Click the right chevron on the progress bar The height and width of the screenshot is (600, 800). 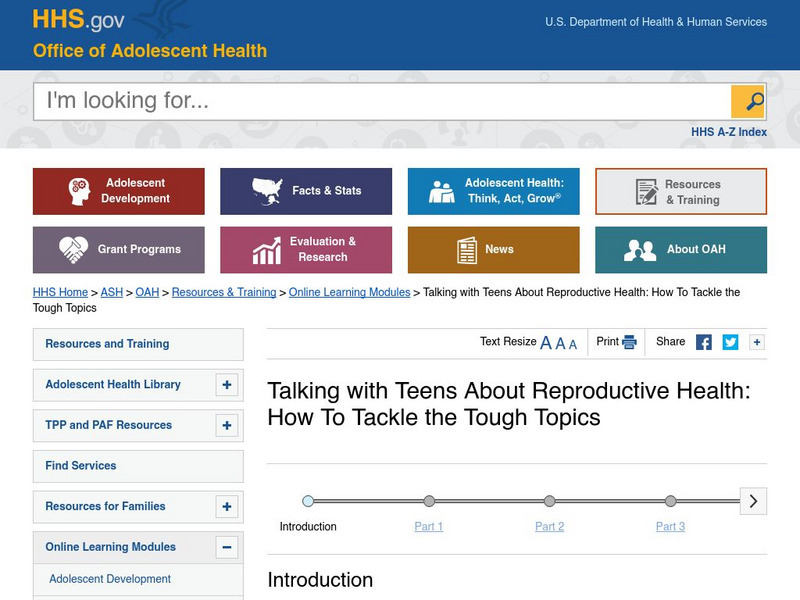(754, 501)
